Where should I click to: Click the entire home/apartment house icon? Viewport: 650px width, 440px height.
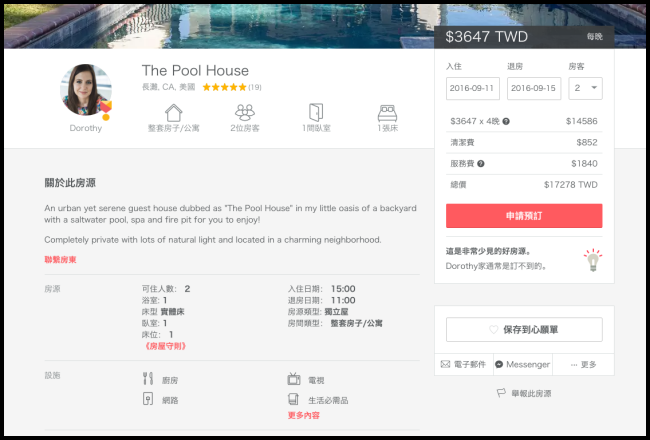174,112
